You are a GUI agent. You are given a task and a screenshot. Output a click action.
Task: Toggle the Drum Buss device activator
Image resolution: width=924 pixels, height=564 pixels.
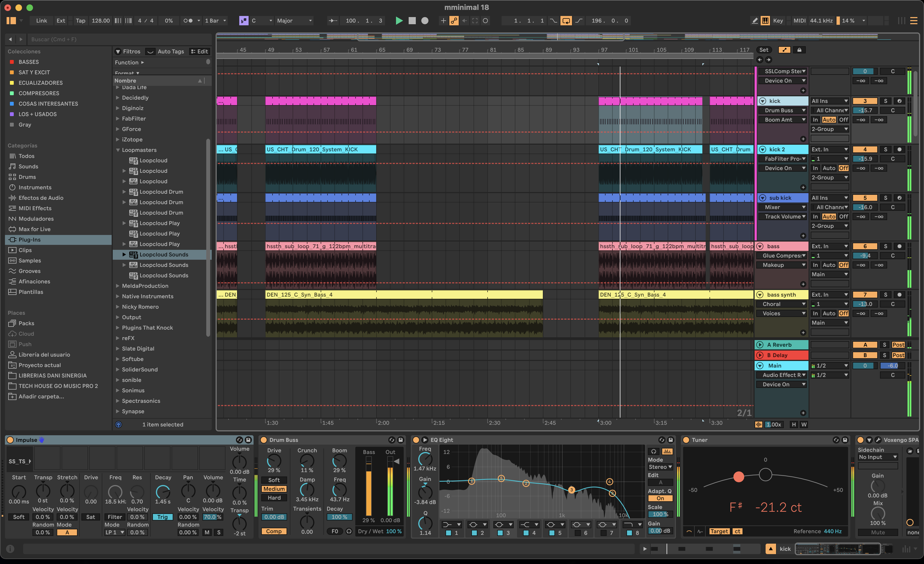coord(264,440)
